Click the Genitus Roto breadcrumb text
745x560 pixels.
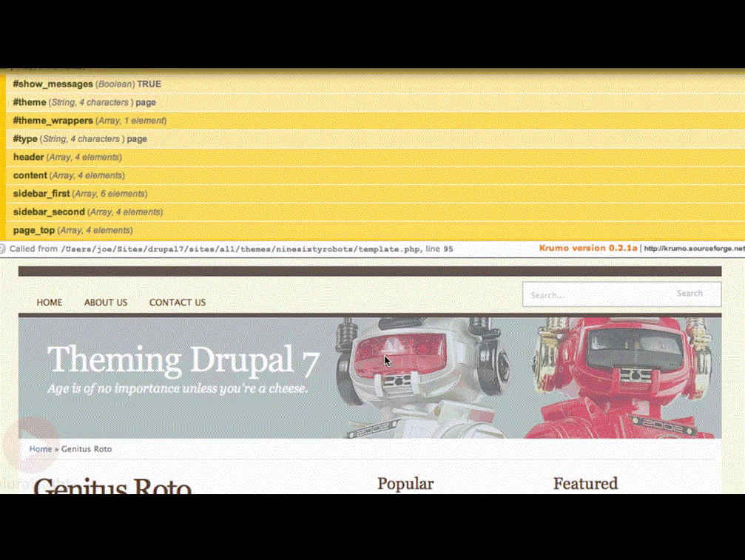tap(87, 449)
